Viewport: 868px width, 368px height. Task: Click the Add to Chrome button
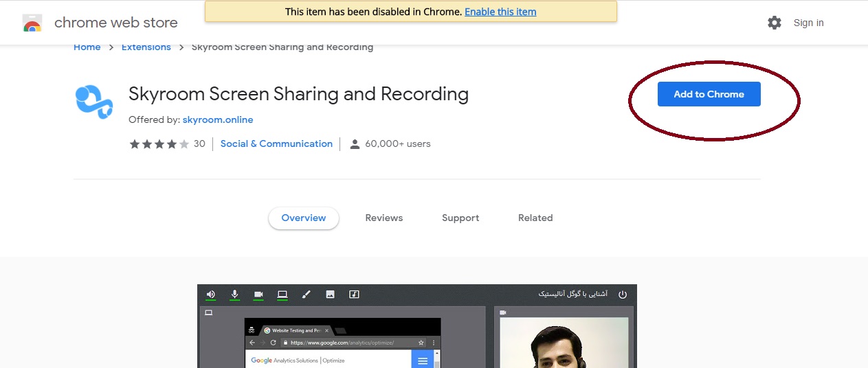709,95
